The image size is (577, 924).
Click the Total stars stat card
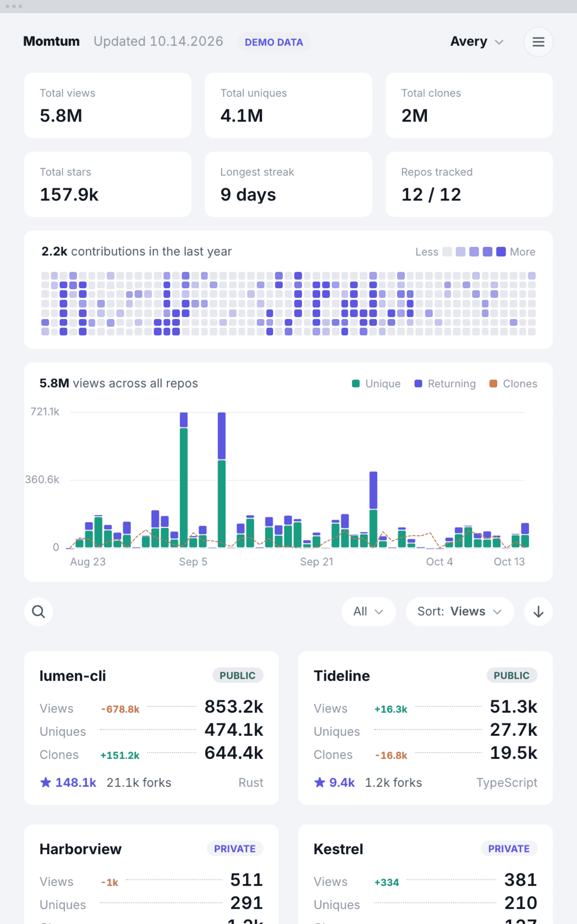click(108, 184)
